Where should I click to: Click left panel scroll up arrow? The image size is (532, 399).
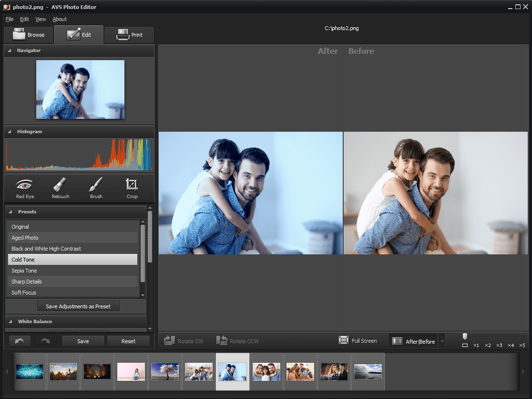tap(150, 208)
